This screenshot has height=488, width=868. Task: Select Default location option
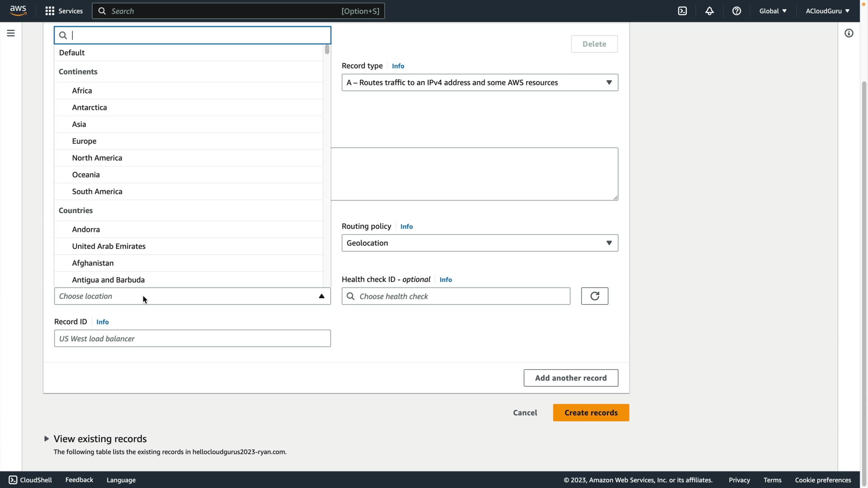click(x=72, y=53)
